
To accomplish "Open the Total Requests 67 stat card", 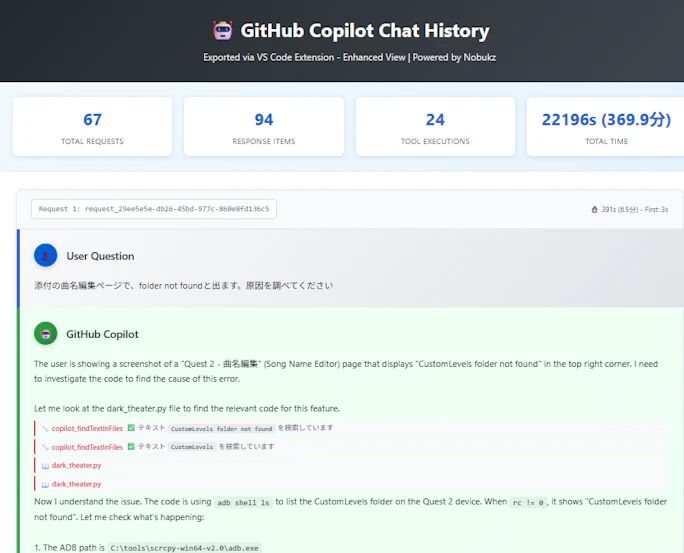I will (x=92, y=126).
